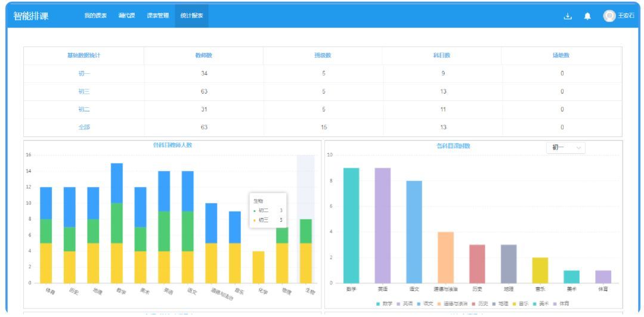644x317 pixels.
Task: Click 初三 entry in the 生物 tooltip
Action: (268, 220)
